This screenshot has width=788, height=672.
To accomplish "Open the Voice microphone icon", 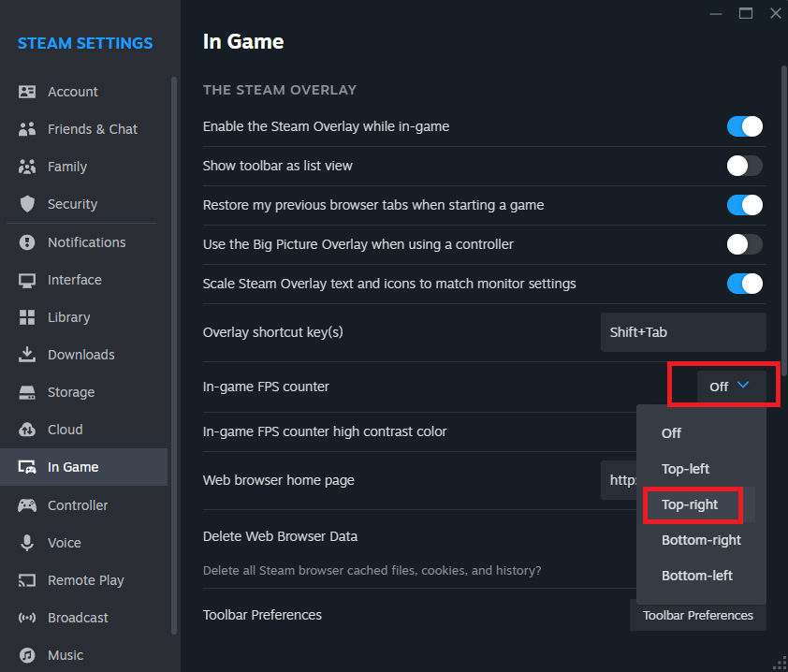I will point(27,543).
